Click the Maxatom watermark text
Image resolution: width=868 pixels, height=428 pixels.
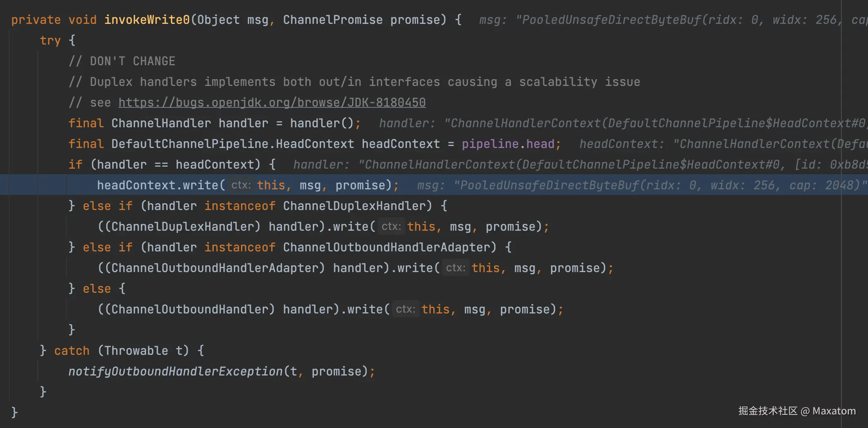tap(834, 411)
